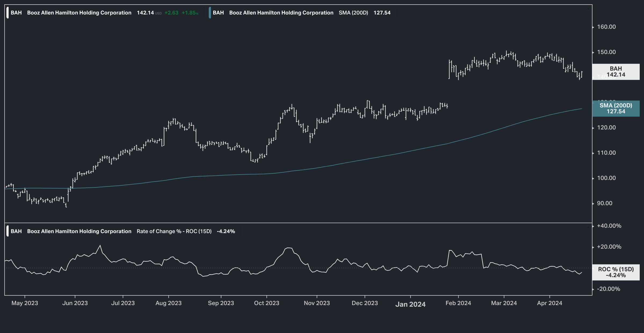
Task: Click the +2.63 price change value
Action: point(171,13)
